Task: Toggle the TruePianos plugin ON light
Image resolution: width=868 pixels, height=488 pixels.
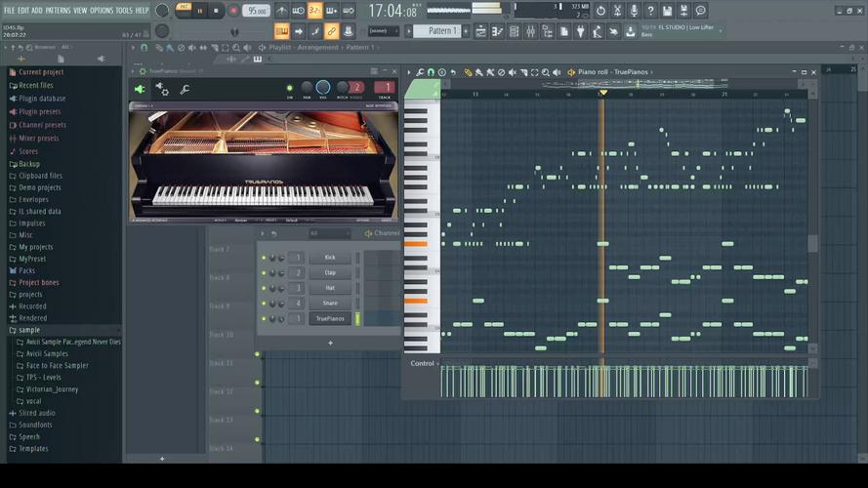Action: [289, 89]
